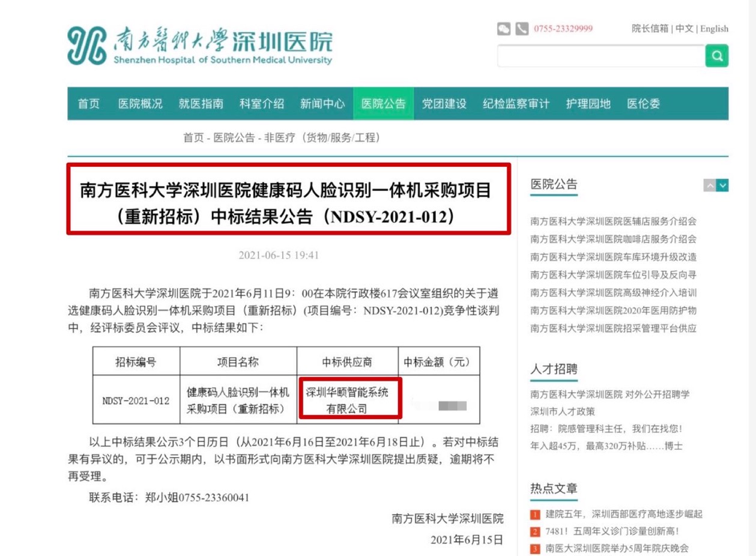Open 就医指南 navigation menu
756x556 pixels.
point(201,104)
